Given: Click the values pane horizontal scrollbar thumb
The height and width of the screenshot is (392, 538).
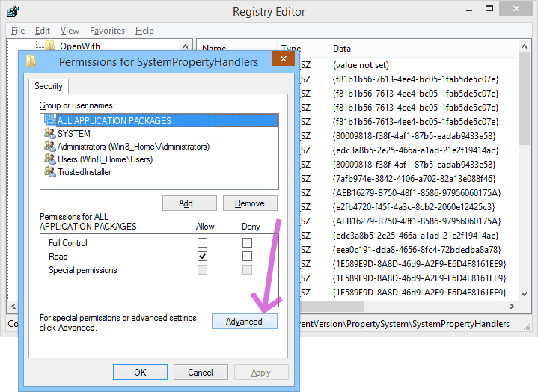Looking at the screenshot, I should [x=331, y=306].
